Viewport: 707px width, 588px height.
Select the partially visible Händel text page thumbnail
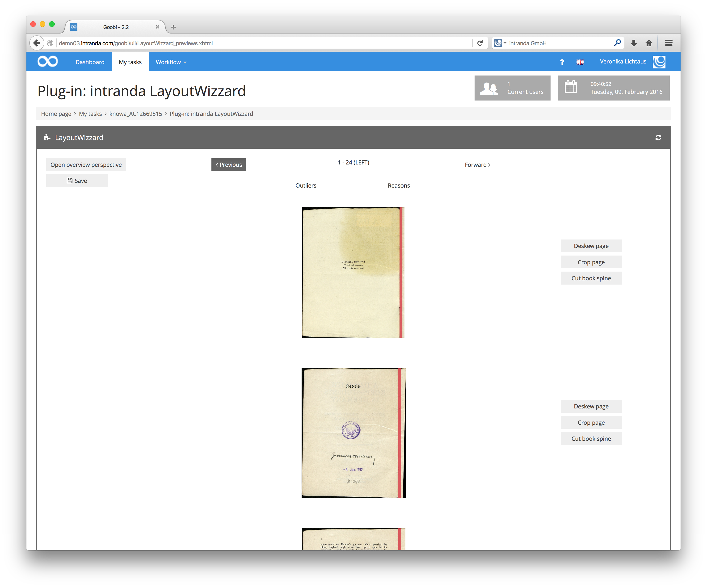[353, 539]
